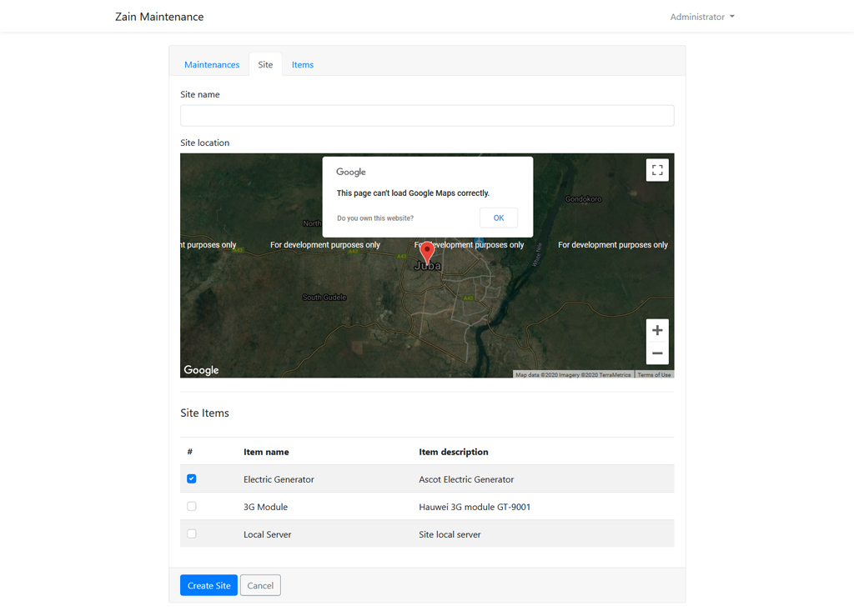Open Google logo link on map
Viewport: 854px width, 616px height.
(201, 370)
